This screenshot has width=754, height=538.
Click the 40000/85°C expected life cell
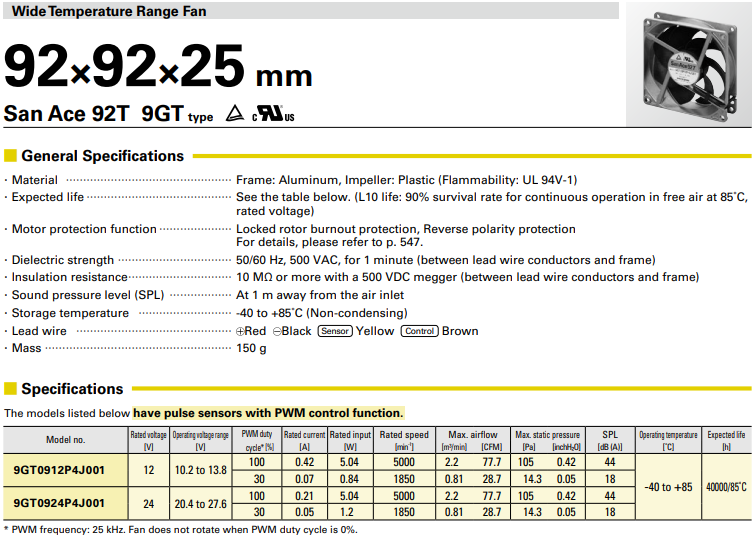[x=726, y=486]
